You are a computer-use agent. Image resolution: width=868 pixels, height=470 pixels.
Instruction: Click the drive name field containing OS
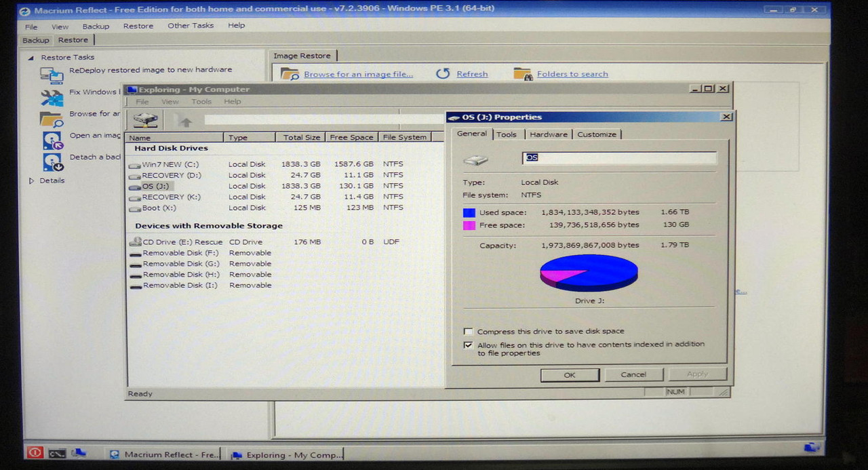(x=619, y=157)
